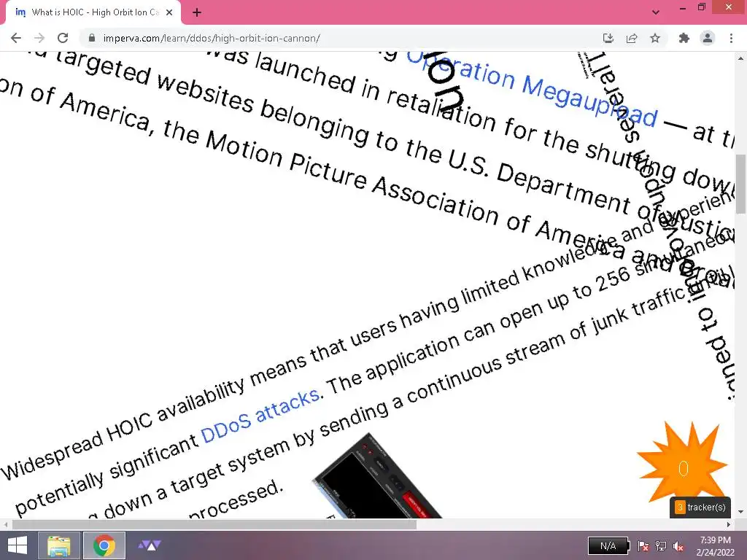
Task: Close the 'What is HOIC' tab
Action: coord(169,13)
